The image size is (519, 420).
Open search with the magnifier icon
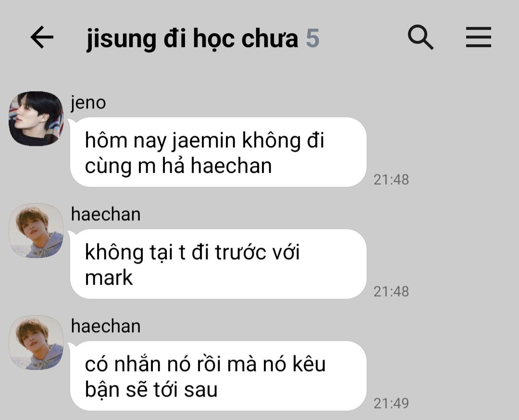(x=420, y=37)
